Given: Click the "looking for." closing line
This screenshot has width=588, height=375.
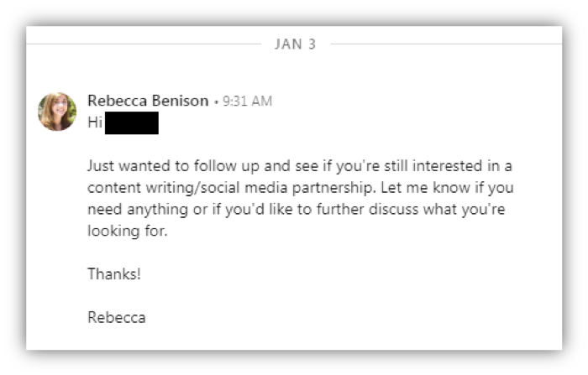Looking at the screenshot, I should point(128,231).
